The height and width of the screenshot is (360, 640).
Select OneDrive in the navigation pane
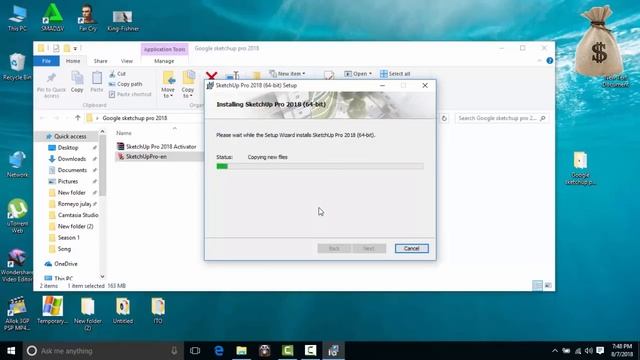click(65, 264)
